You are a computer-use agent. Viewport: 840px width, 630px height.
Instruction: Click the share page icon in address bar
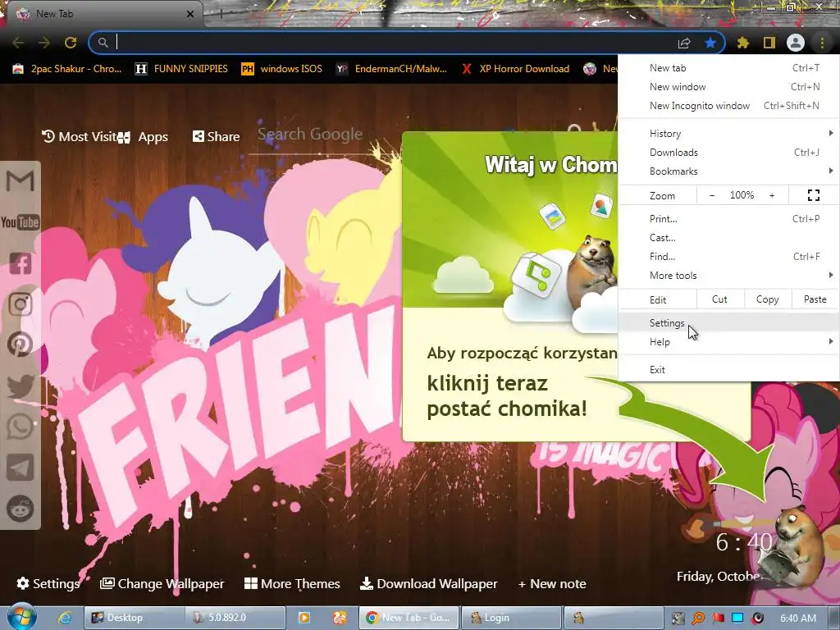pyautogui.click(x=684, y=43)
